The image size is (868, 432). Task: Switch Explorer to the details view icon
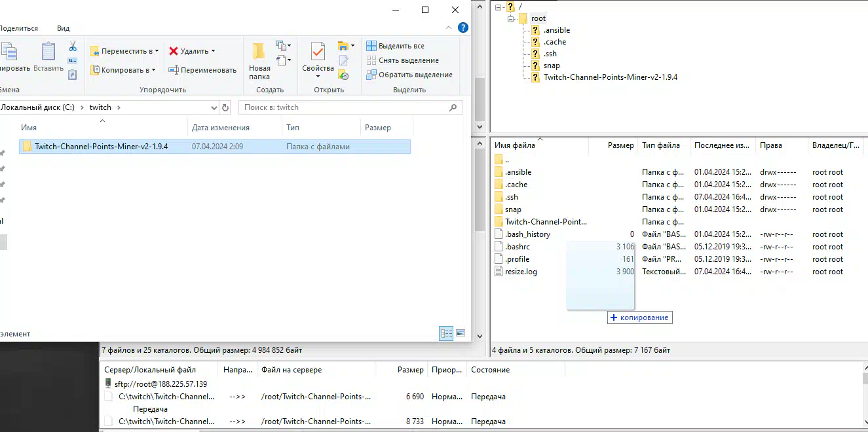(446, 333)
